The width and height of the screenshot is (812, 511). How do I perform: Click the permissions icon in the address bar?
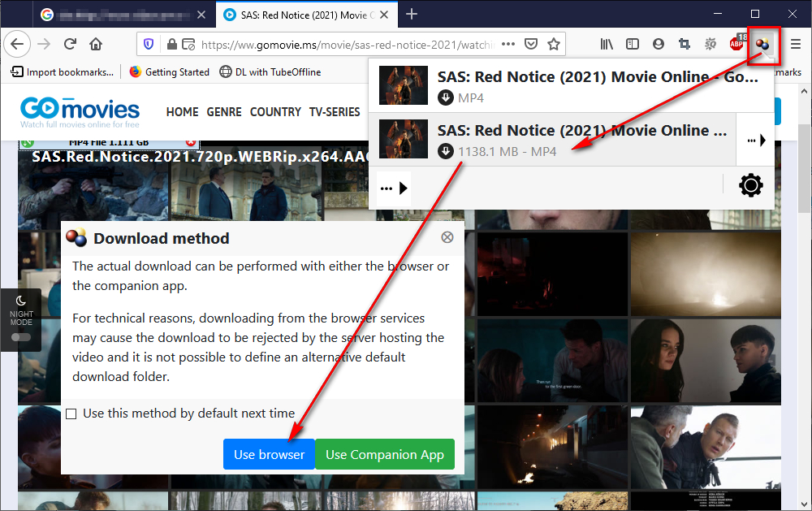pyautogui.click(x=188, y=44)
